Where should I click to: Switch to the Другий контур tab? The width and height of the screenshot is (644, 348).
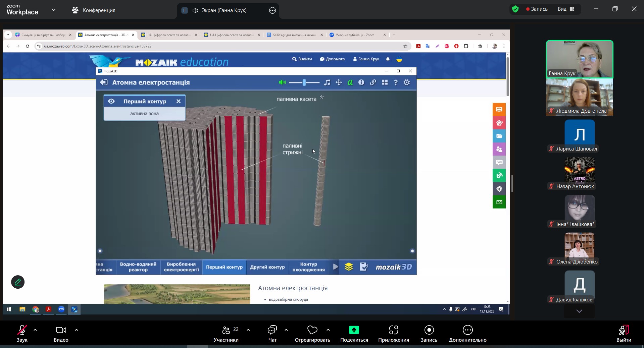click(x=267, y=267)
